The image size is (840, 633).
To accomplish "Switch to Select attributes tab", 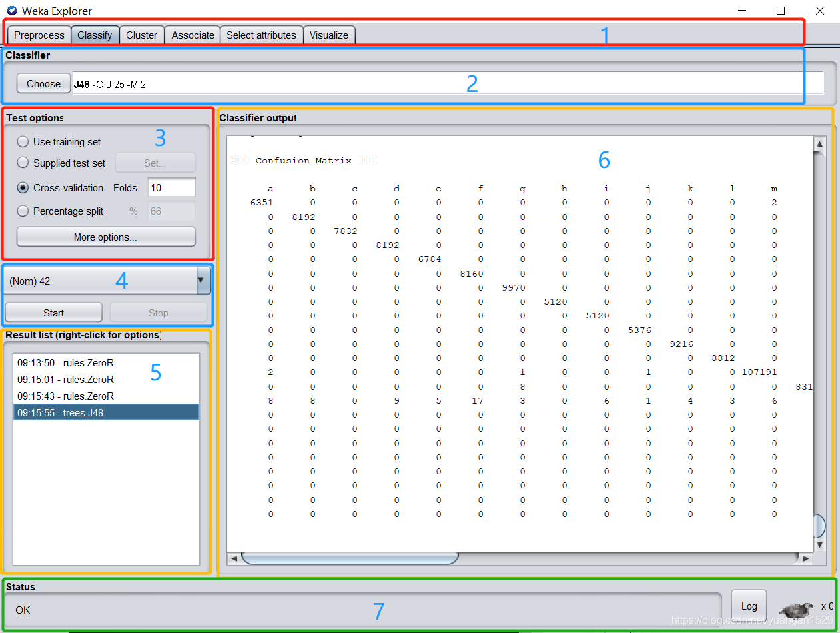I will coord(261,35).
